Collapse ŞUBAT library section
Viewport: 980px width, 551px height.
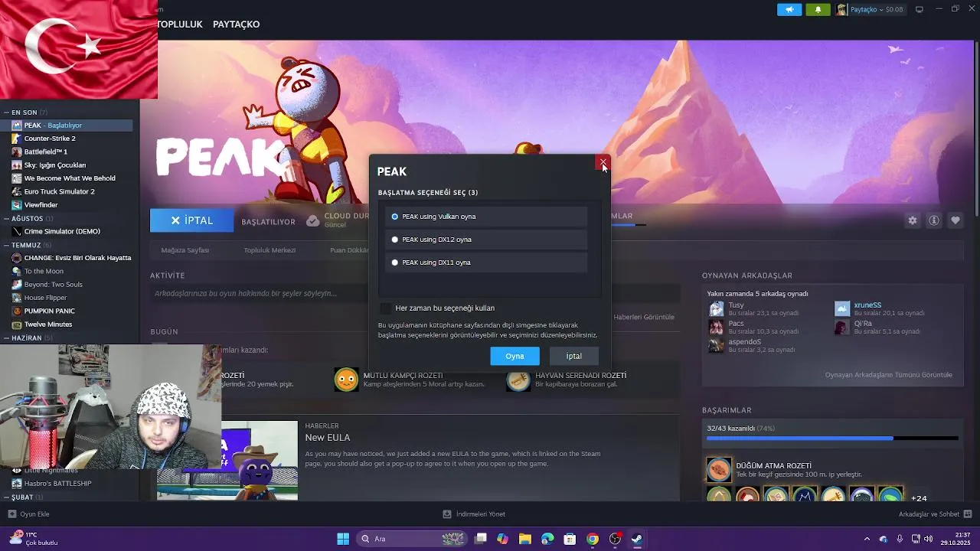coord(22,497)
